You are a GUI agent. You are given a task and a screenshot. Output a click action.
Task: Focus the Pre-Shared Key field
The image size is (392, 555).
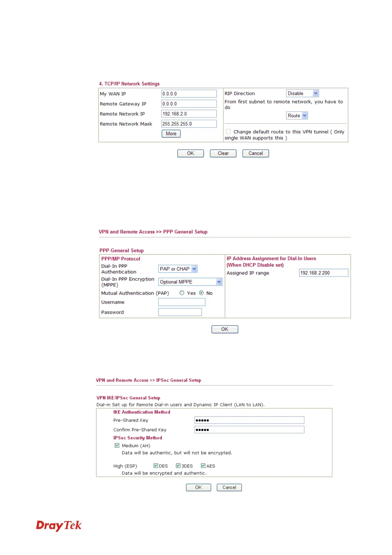[x=249, y=420]
